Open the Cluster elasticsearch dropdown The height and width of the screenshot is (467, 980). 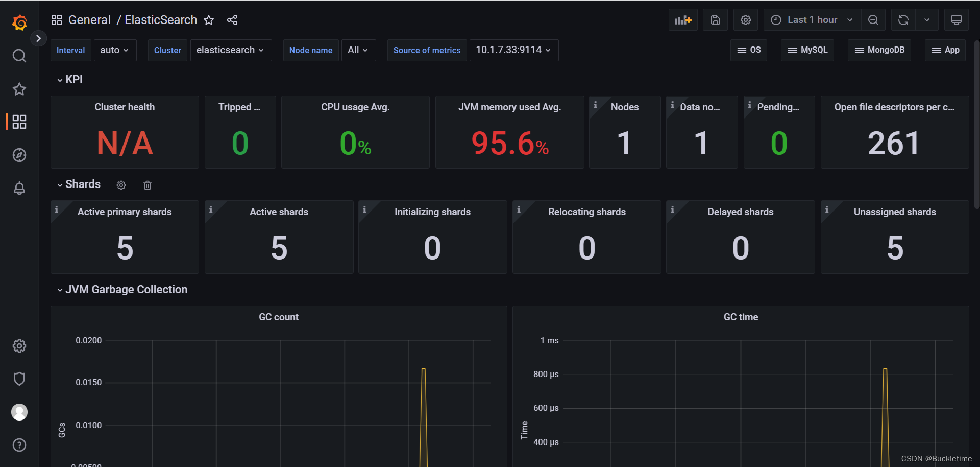pos(231,50)
